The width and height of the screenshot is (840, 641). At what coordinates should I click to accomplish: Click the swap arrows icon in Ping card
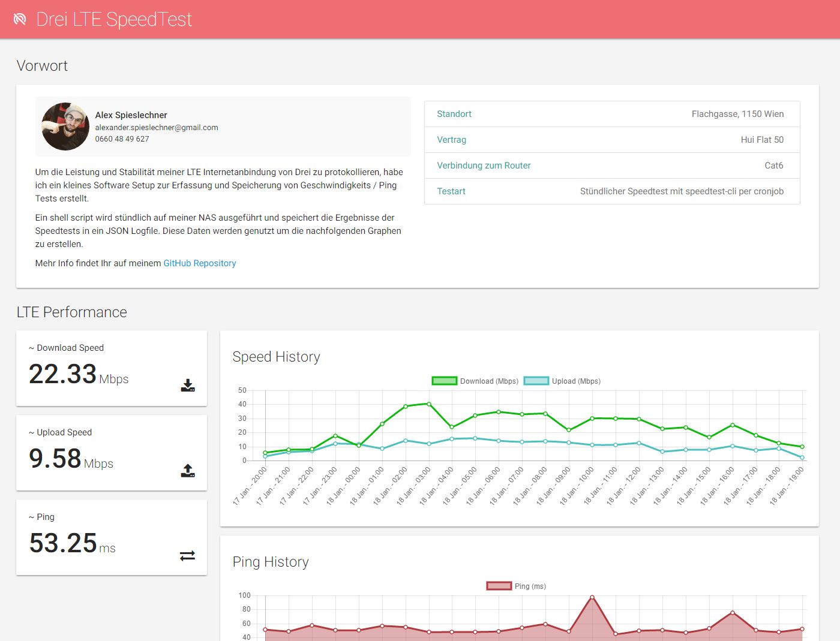coord(188,556)
